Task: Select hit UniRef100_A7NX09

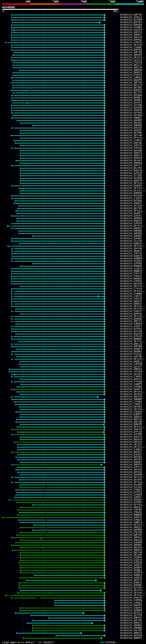Action: click(x=131, y=42)
